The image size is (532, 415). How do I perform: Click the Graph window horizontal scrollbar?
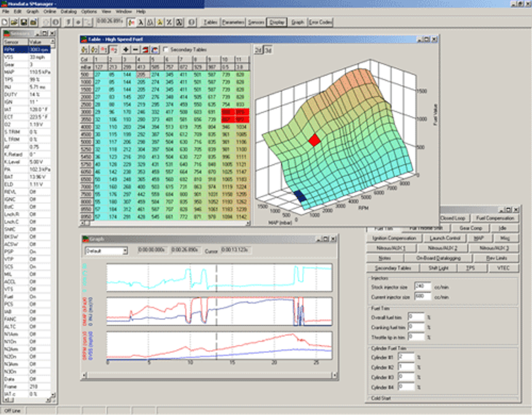click(210, 375)
